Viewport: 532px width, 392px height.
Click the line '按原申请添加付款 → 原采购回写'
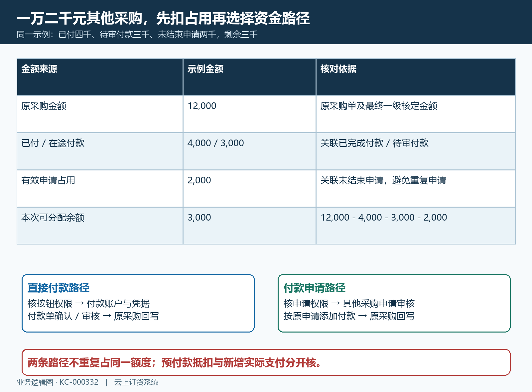[x=349, y=316]
